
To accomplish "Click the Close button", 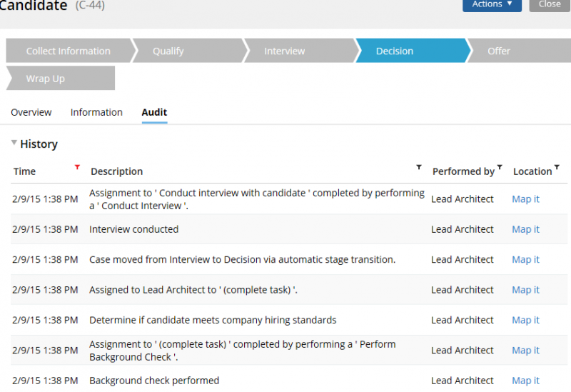I will pos(550,4).
